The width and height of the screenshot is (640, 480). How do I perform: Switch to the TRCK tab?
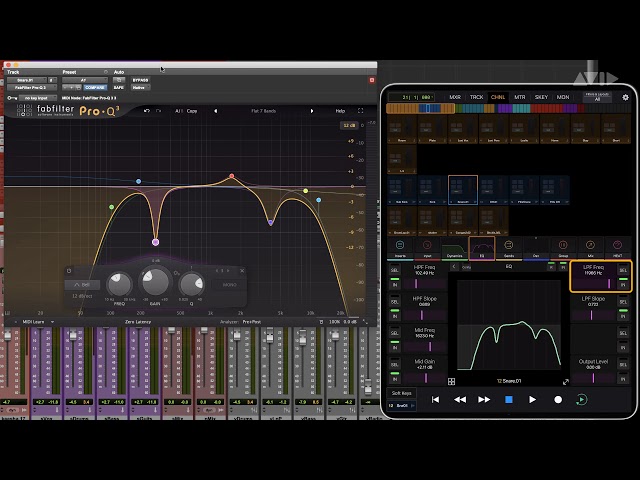tap(476, 97)
